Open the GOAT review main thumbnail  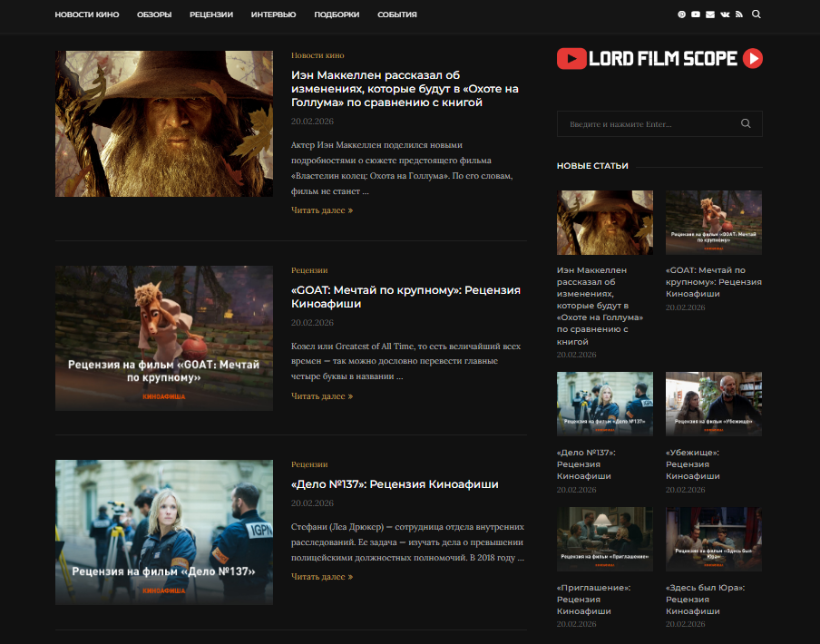164,338
